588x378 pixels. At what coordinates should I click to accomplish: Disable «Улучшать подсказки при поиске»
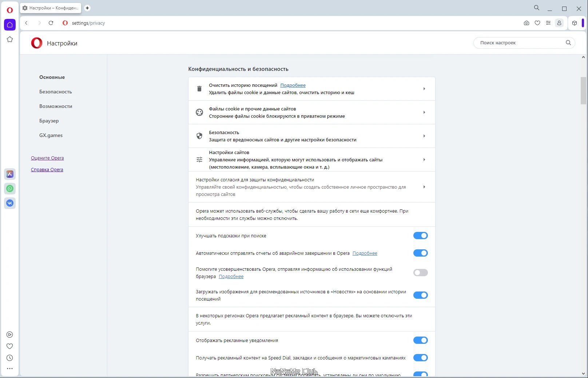pyautogui.click(x=420, y=236)
